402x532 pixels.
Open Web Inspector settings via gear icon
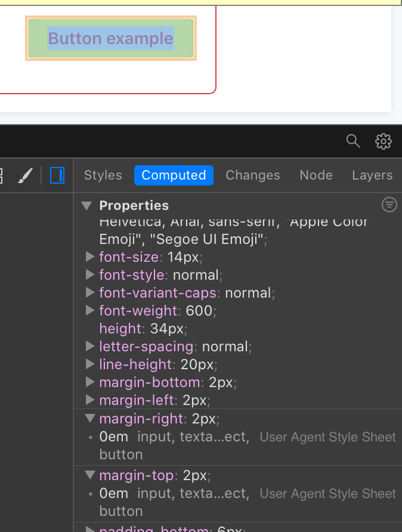383,141
